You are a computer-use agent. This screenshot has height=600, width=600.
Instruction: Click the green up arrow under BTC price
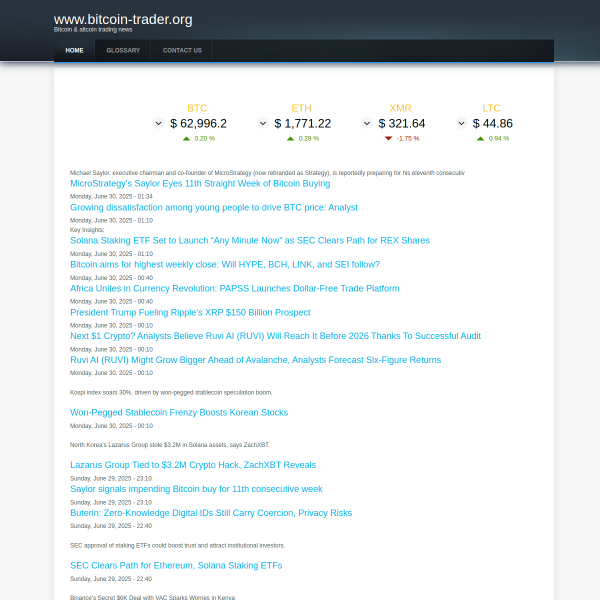(x=186, y=139)
